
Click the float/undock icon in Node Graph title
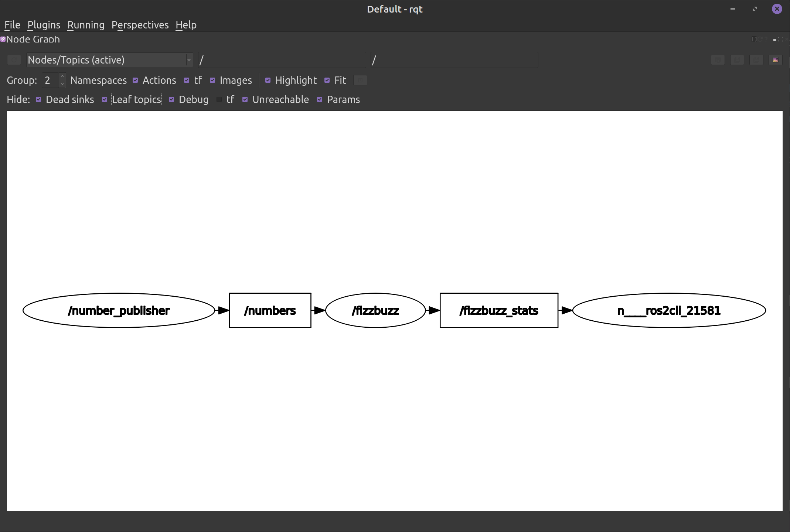(781, 39)
